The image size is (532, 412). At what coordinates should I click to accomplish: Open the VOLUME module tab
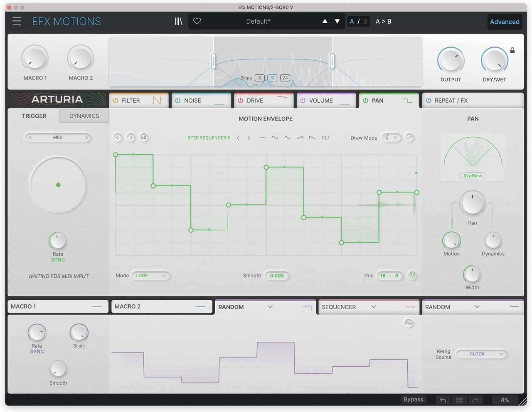point(326,101)
